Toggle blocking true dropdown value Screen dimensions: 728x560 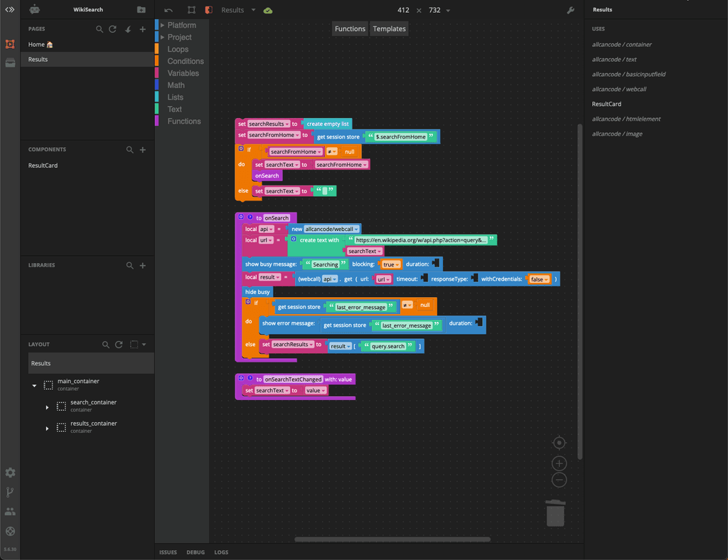[x=391, y=264]
